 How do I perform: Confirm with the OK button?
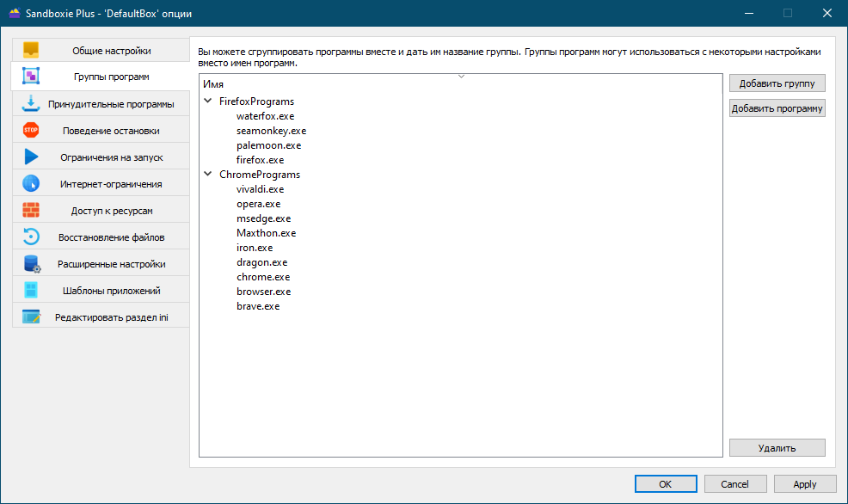666,484
